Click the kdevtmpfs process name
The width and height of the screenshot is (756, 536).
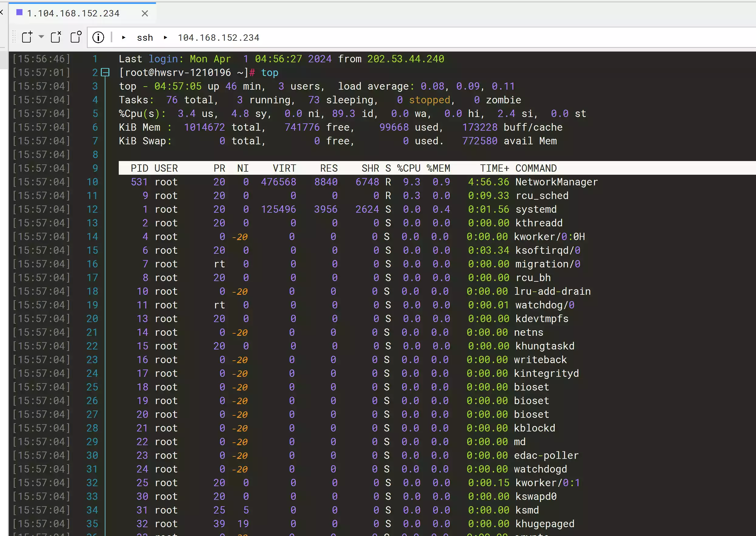[x=542, y=319]
